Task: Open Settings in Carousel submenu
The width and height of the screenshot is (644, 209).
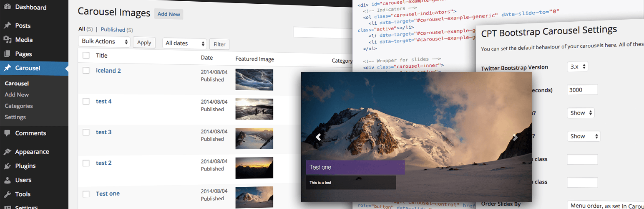Action: (15, 117)
